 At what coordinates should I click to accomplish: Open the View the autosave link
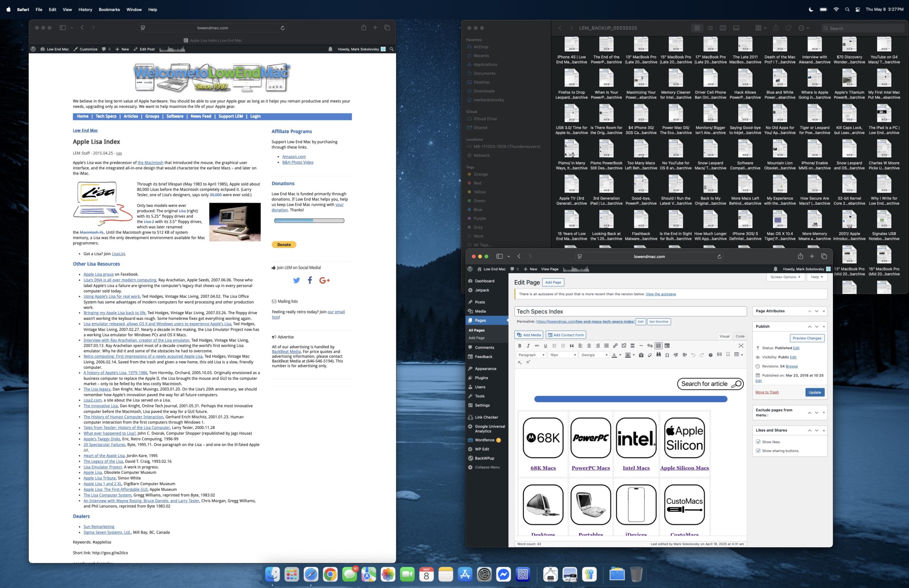coord(660,294)
